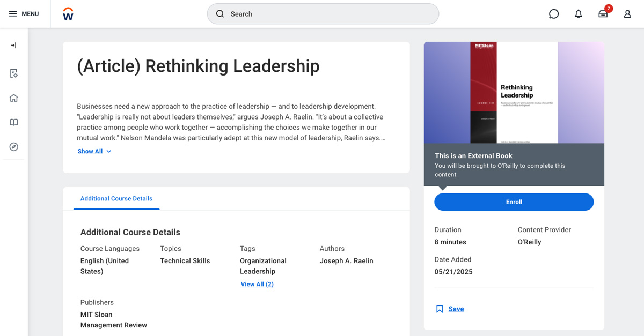Expand description using Show All chevron
This screenshot has width=644, height=336.
tap(109, 152)
